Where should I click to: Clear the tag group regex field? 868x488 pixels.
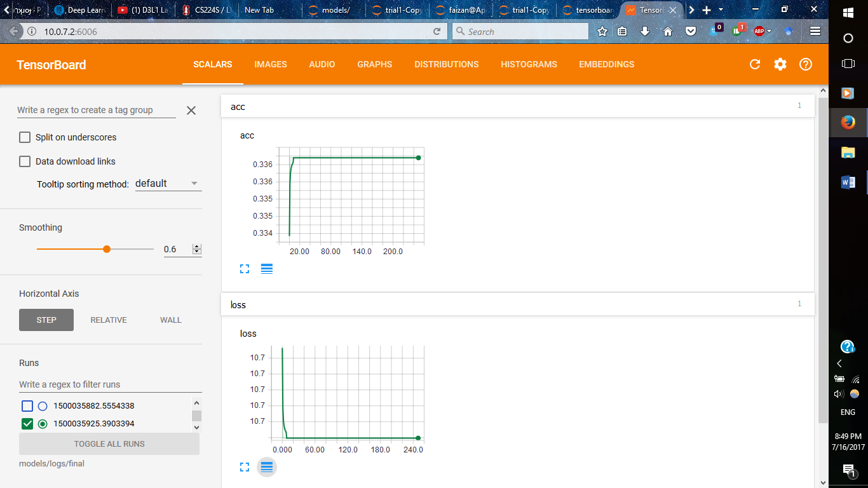click(191, 111)
